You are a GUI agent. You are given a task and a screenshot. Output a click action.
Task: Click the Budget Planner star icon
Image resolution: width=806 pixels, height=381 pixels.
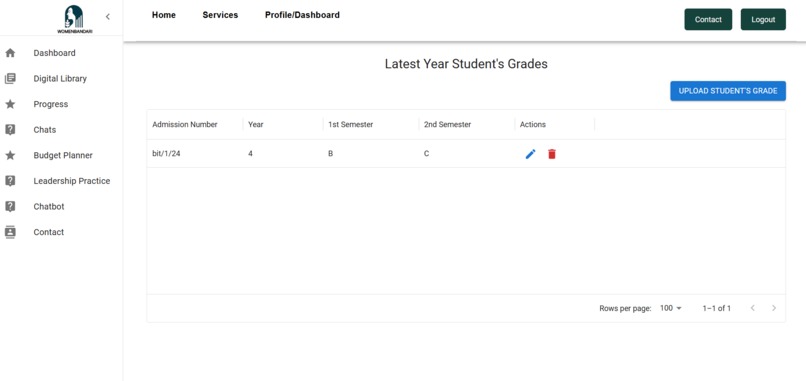[10, 155]
